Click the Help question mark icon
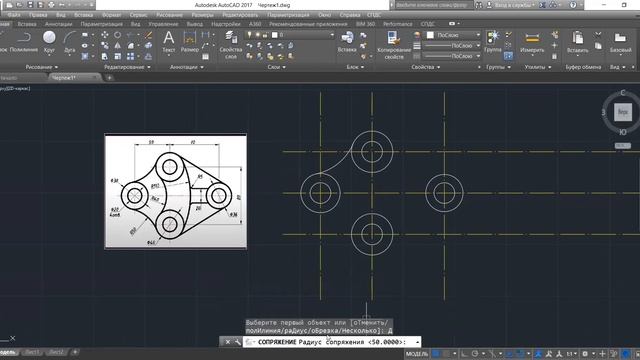This screenshot has width=640, height=360. coord(573,5)
